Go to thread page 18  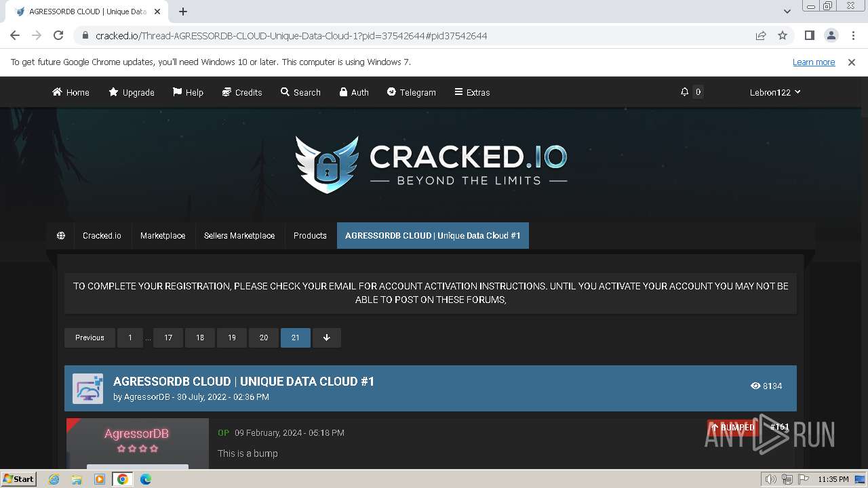[200, 338]
